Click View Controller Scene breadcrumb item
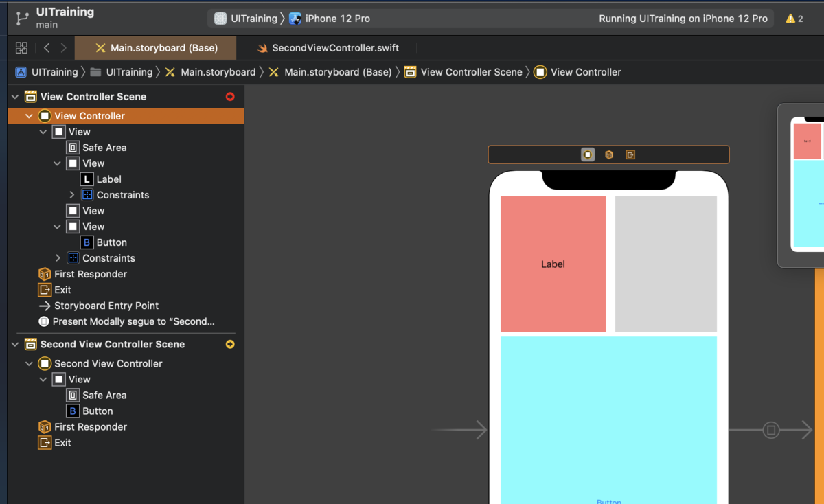This screenshot has width=824, height=504. pyautogui.click(x=463, y=72)
